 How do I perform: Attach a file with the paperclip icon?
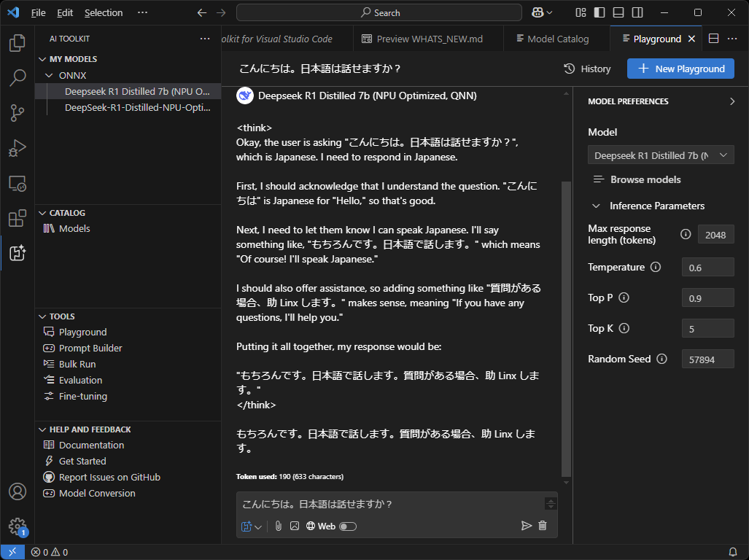[278, 526]
